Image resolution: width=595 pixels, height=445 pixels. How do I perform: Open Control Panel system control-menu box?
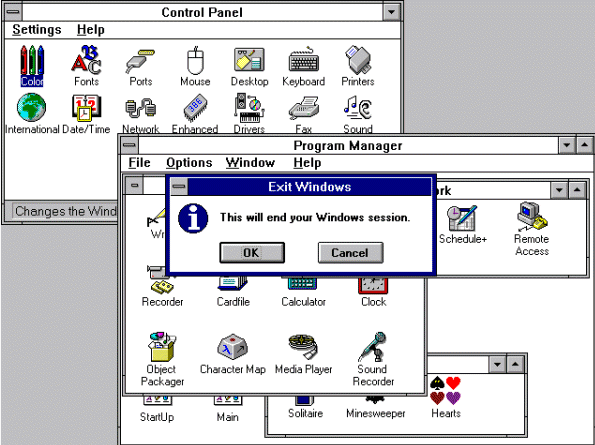point(13,12)
